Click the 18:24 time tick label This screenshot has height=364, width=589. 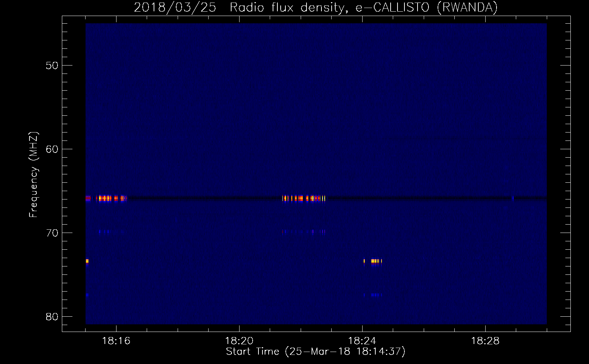coord(362,341)
